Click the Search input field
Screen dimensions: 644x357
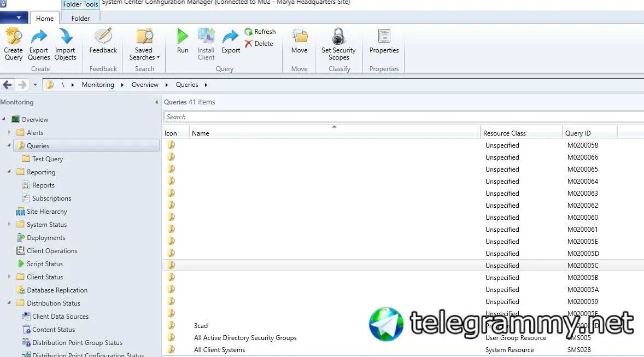click(x=404, y=116)
